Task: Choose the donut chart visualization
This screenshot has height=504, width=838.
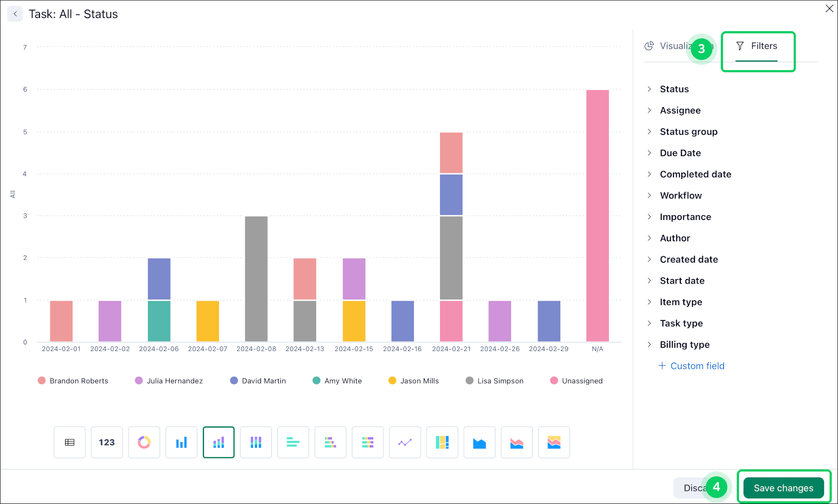Action: [144, 442]
